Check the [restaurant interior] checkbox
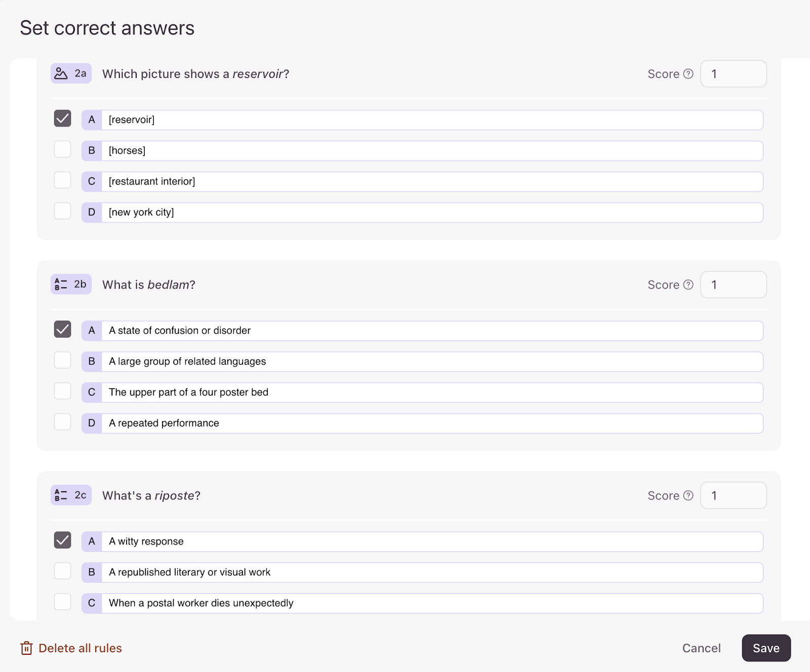The height and width of the screenshot is (672, 810). coord(63,180)
